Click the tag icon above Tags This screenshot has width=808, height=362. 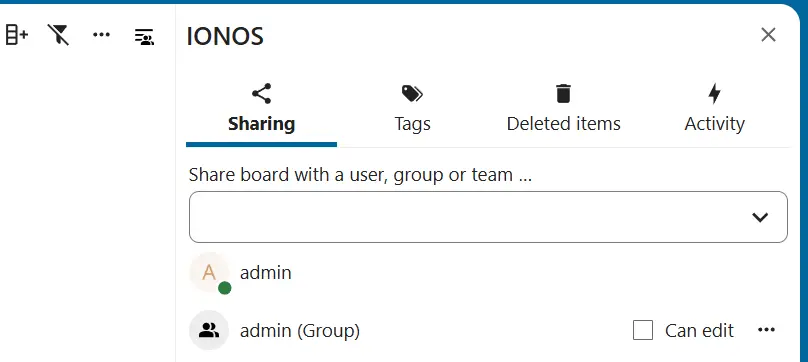pyautogui.click(x=412, y=93)
